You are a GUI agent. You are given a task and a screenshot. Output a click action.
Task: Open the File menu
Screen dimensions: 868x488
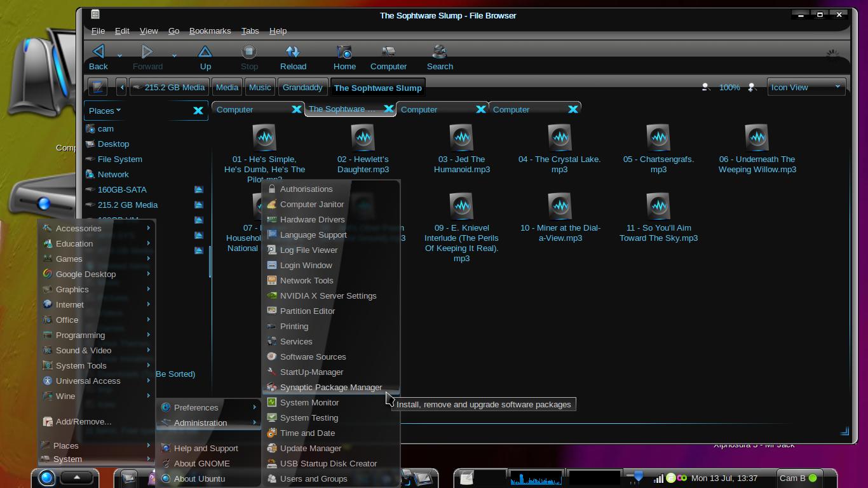[98, 30]
